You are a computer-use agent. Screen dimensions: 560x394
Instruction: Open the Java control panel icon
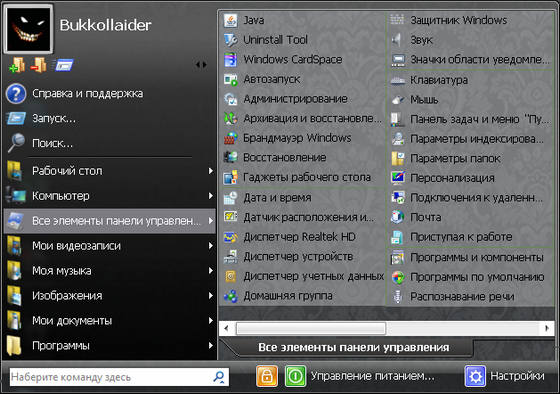click(231, 20)
